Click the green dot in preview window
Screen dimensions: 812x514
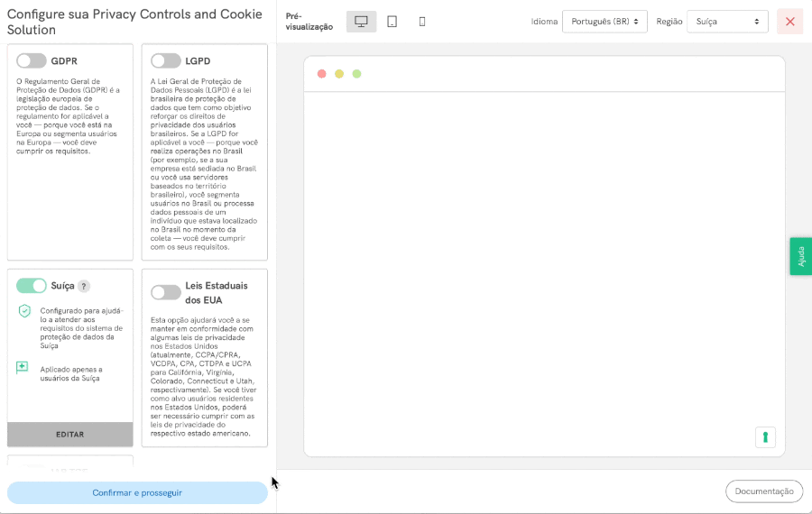356,74
